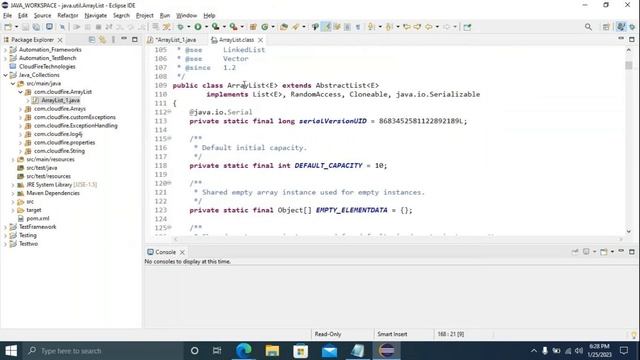This screenshot has width=640, height=360.
Task: Click the Open Type icon
Action: click(x=284, y=27)
